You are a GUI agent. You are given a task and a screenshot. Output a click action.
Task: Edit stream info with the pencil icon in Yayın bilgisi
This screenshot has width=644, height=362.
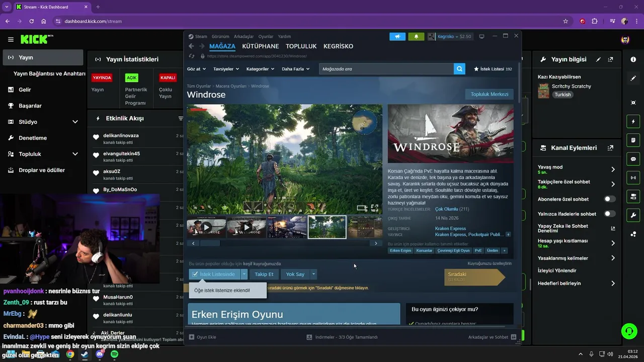tap(598, 59)
